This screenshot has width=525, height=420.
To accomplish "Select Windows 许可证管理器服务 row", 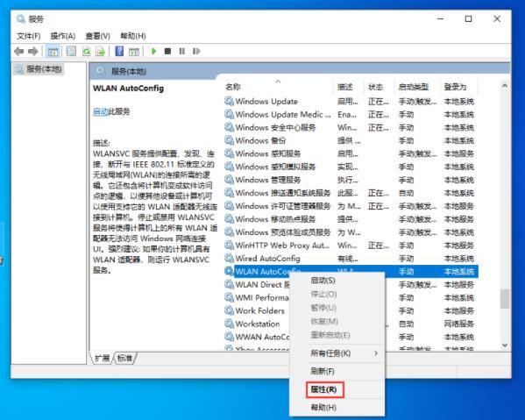I will [x=351, y=206].
